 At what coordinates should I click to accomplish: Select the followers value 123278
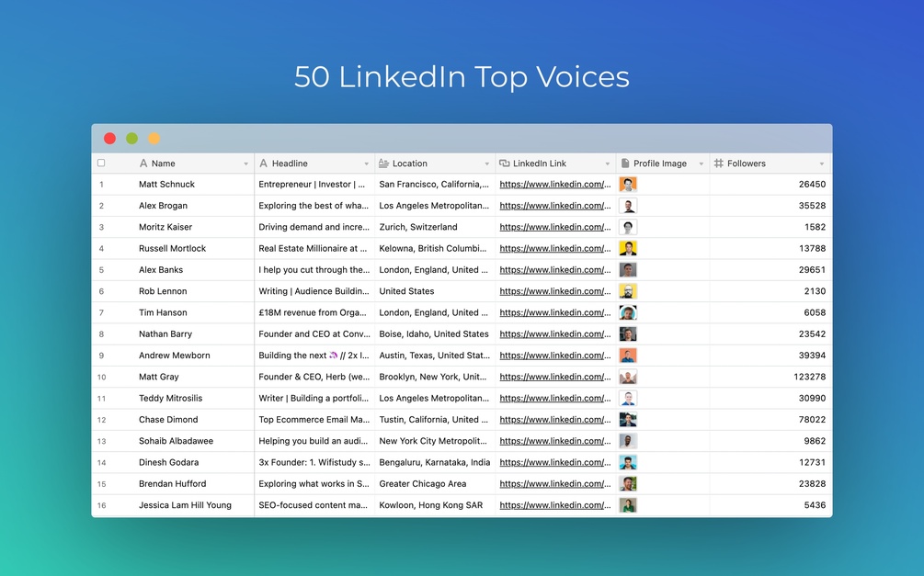810,377
